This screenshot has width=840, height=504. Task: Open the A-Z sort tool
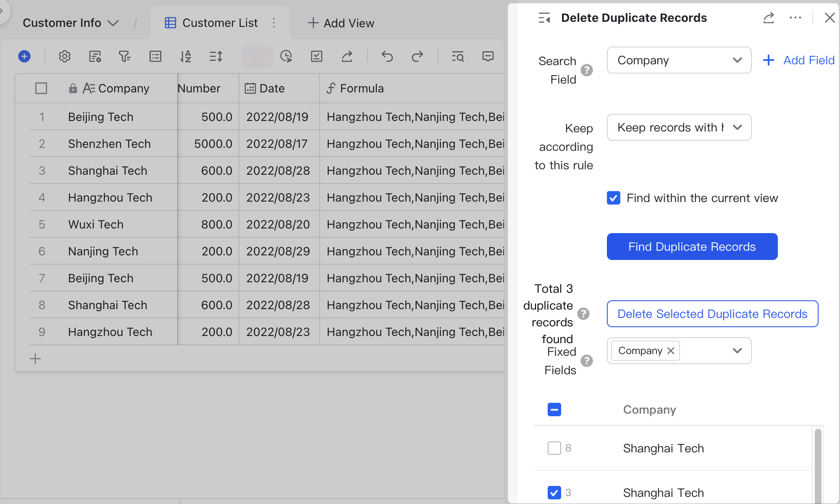pyautogui.click(x=186, y=56)
